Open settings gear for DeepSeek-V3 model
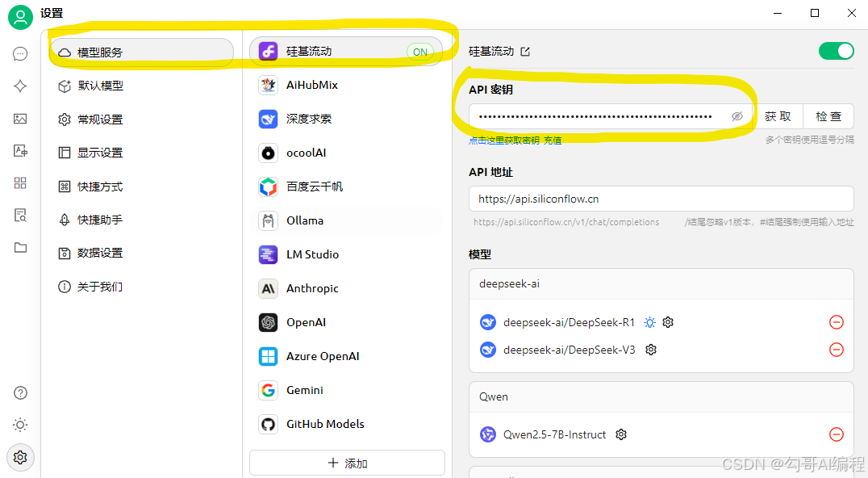This screenshot has height=478, width=868. pos(651,350)
